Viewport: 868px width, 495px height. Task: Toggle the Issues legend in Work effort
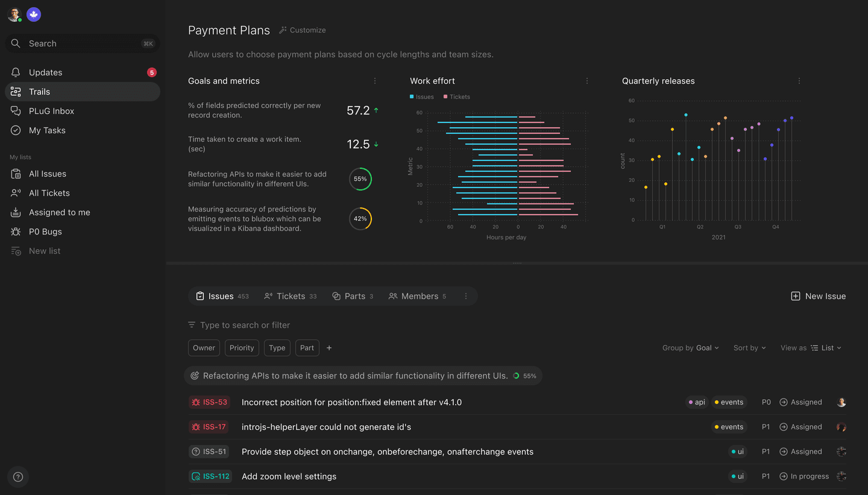[422, 96]
